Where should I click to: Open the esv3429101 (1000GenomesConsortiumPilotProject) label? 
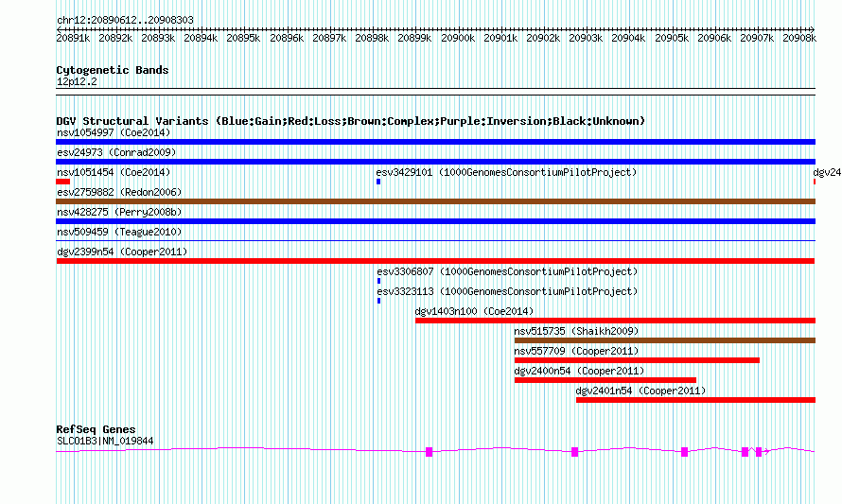click(506, 172)
